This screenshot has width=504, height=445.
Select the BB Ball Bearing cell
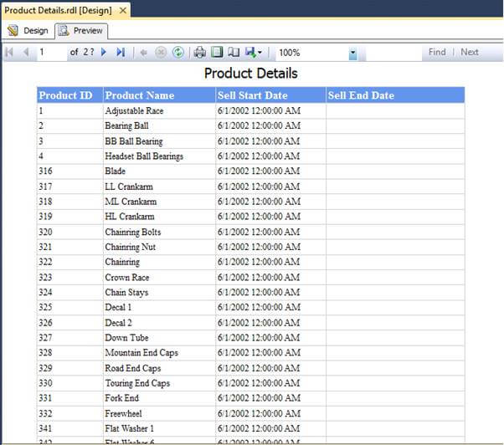click(159, 141)
